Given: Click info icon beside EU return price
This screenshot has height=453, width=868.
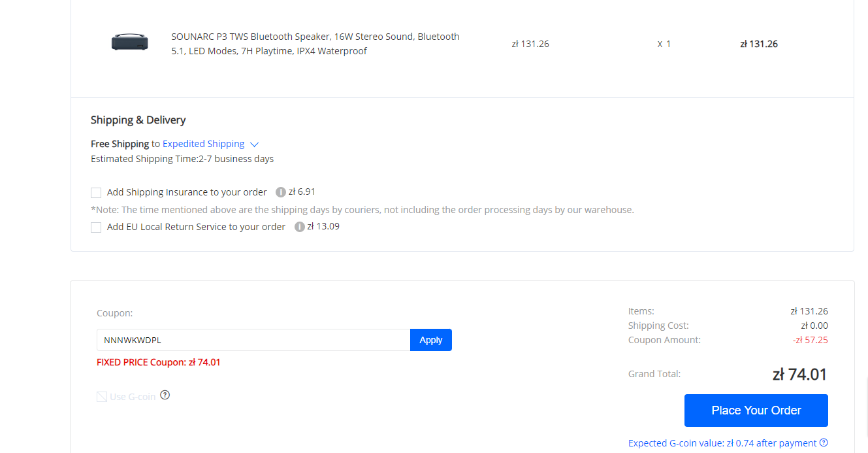Looking at the screenshot, I should click(300, 227).
